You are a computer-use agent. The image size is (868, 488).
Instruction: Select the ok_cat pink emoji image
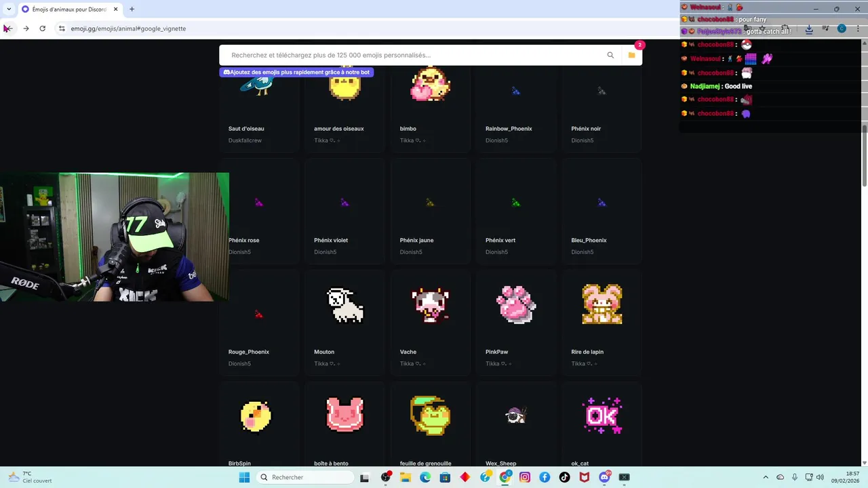pyautogui.click(x=602, y=415)
